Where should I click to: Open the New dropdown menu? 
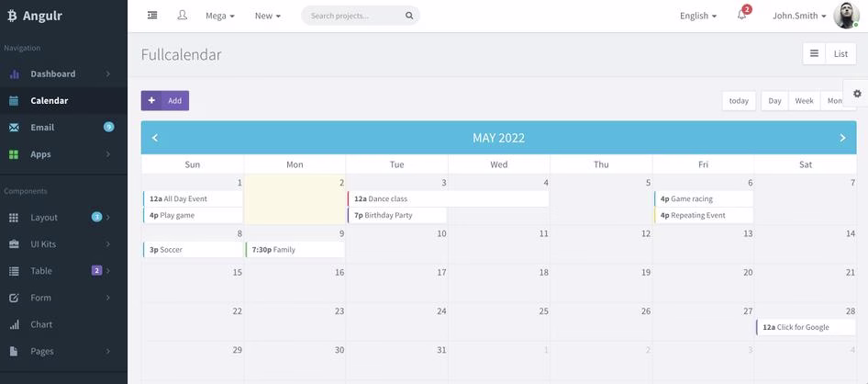point(268,16)
